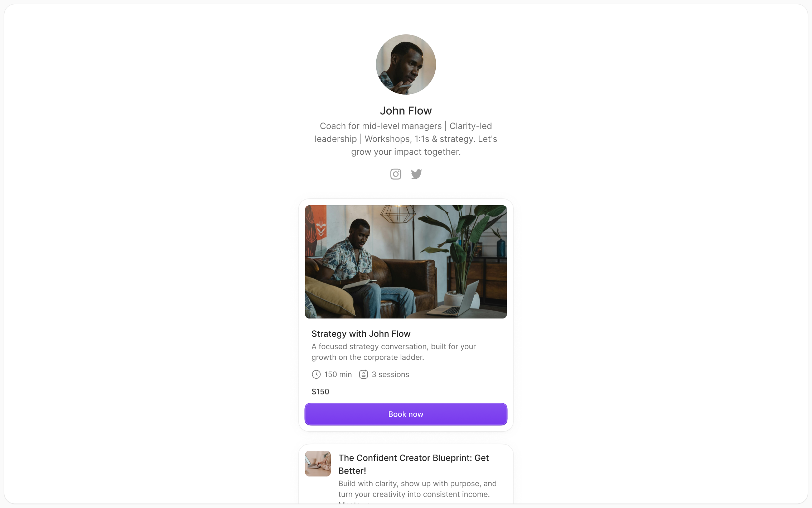This screenshot has height=508, width=812.
Task: Click the 3 sessions text
Action: pos(390,374)
